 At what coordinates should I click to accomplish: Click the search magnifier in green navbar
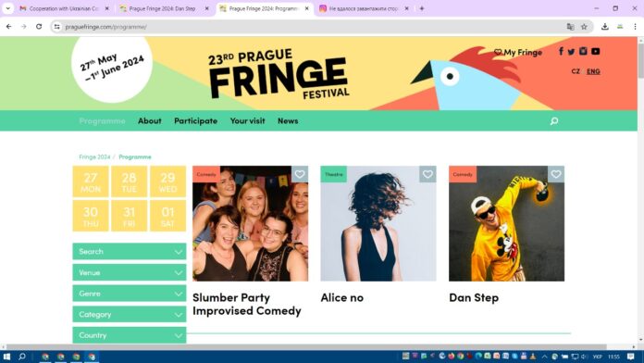point(554,121)
